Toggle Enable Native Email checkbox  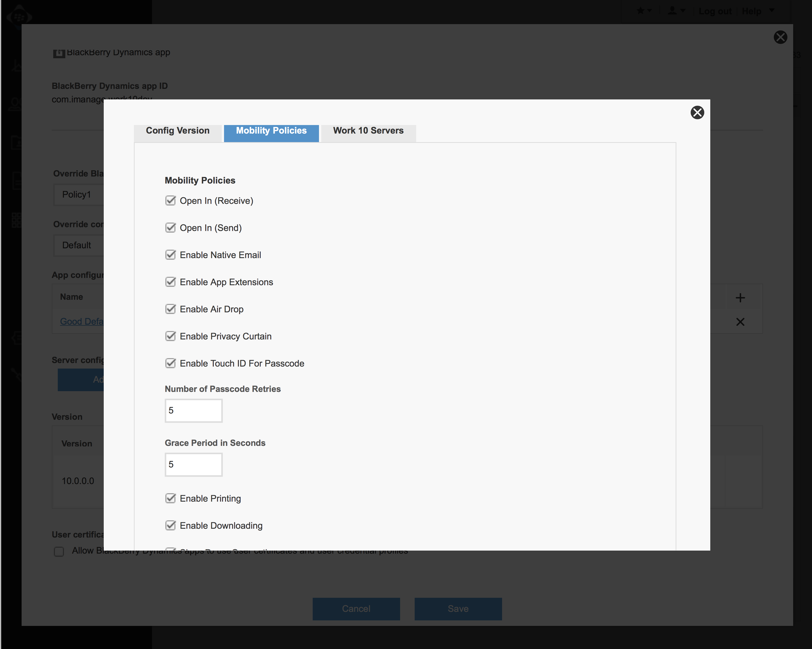[171, 255]
